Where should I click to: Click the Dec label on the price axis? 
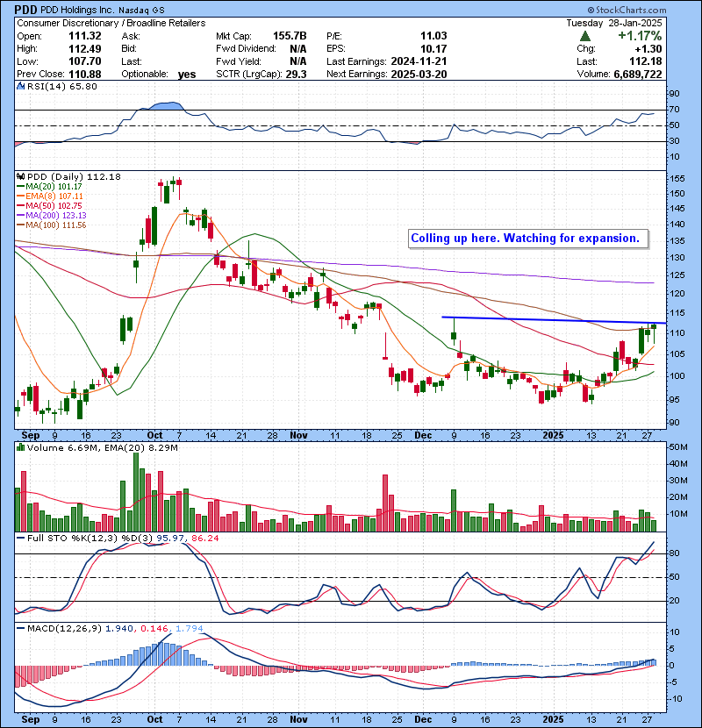tap(423, 436)
